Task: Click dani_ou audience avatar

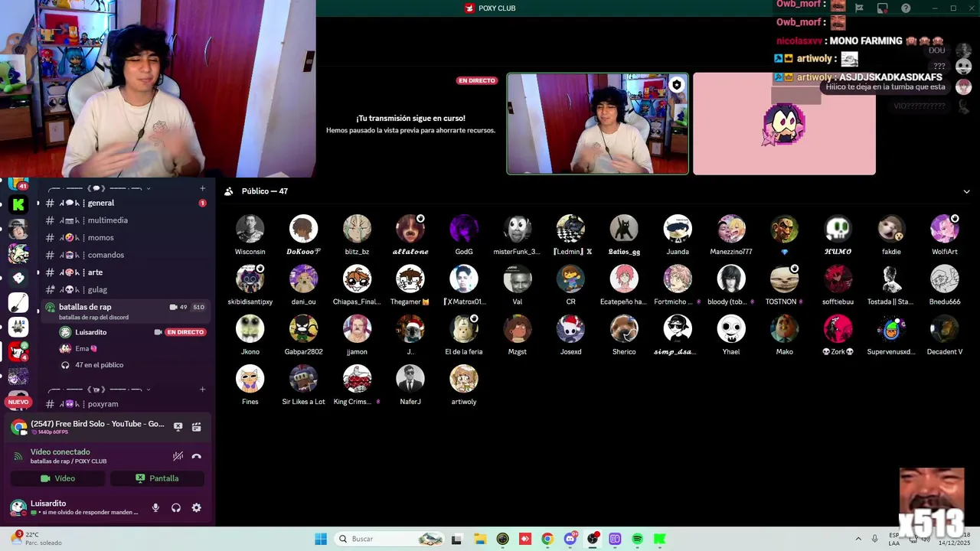Action: [303, 279]
